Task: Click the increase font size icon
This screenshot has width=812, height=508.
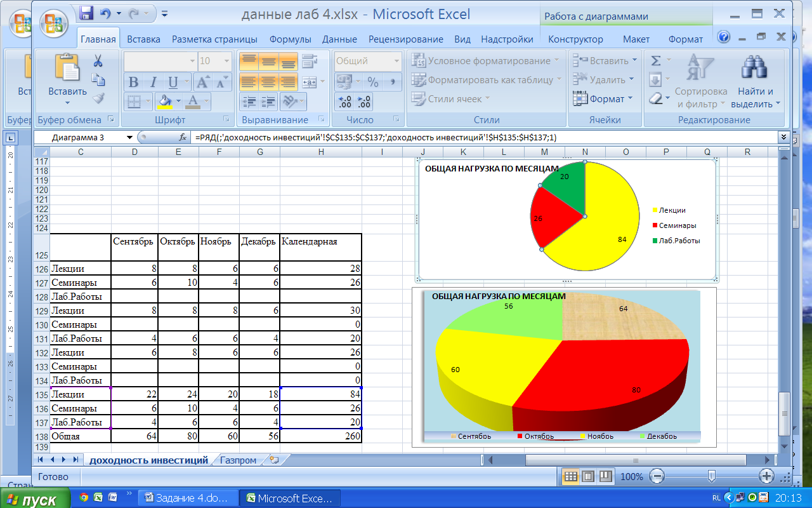Action: click(203, 83)
